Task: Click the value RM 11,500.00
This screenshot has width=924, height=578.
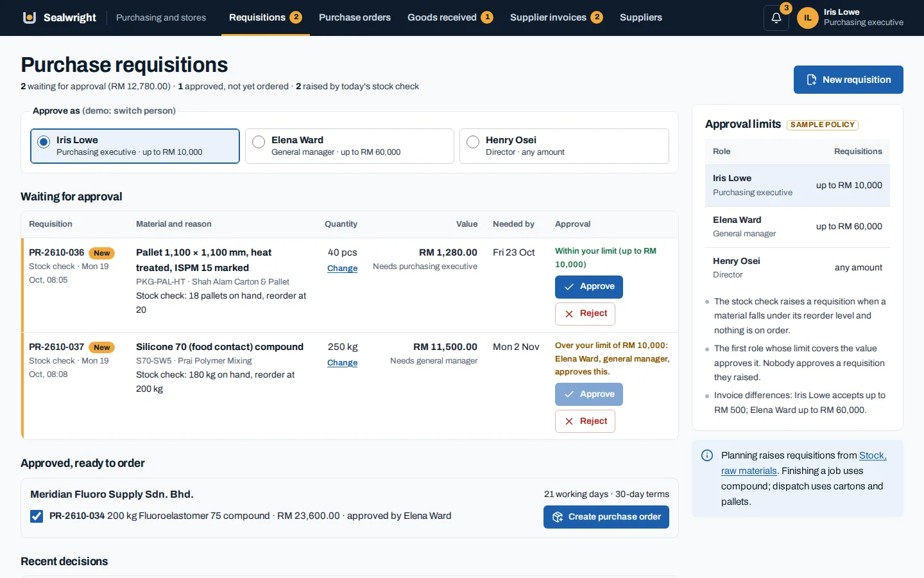Action: coord(445,347)
